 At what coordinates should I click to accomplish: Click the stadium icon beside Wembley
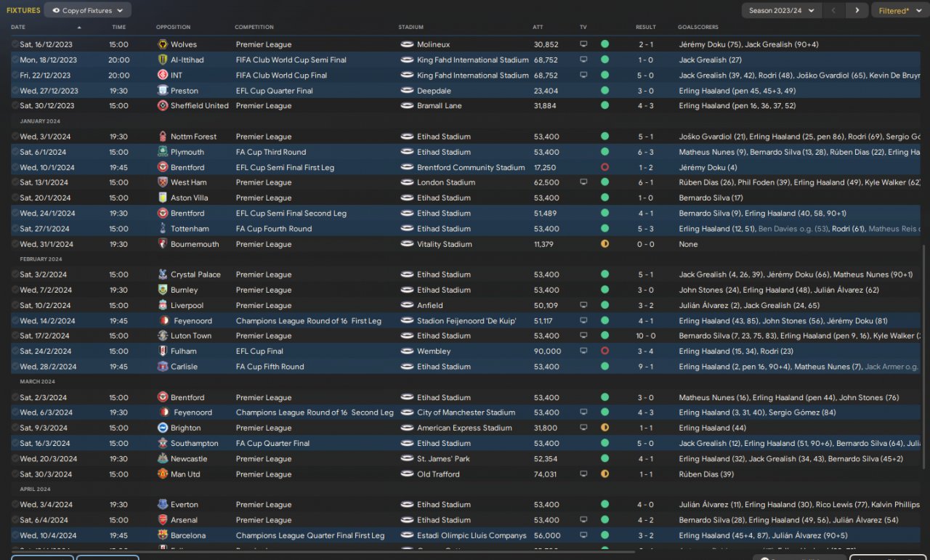tap(407, 352)
